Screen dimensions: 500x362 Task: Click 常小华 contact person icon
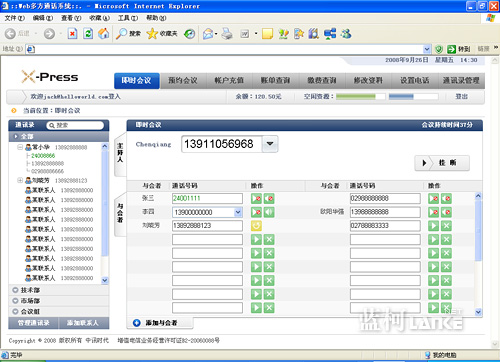[x=28, y=147]
